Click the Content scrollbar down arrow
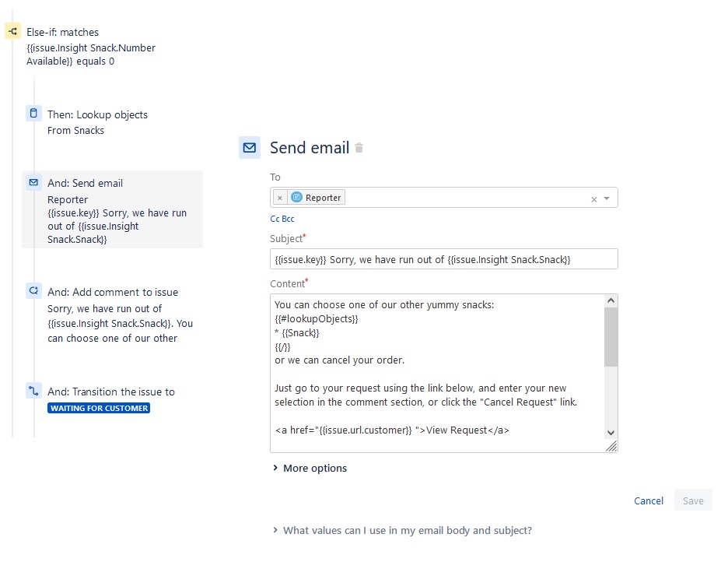Image resolution: width=728 pixels, height=569 pixels. 611,433
